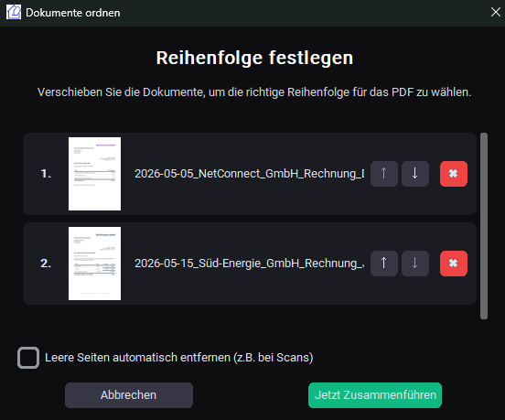Viewport: 505px width, 420px height.
Task: Click the app logo in title bar
Action: pyautogui.click(x=14, y=12)
